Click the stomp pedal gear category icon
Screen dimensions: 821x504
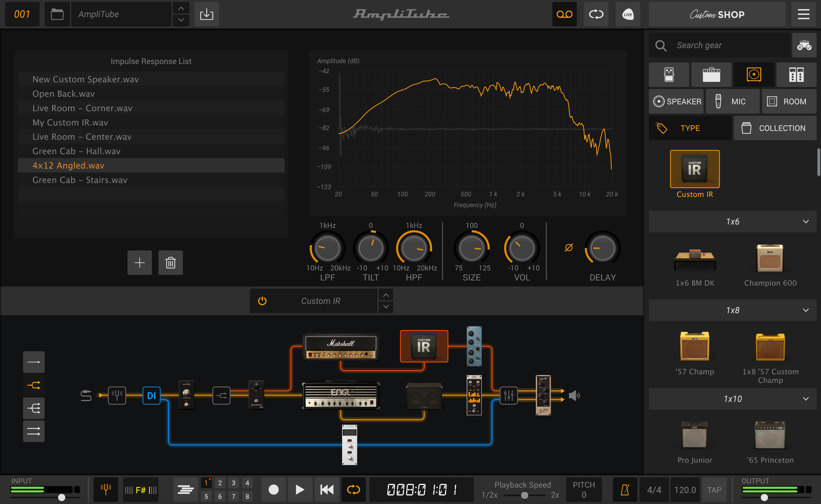(x=669, y=74)
